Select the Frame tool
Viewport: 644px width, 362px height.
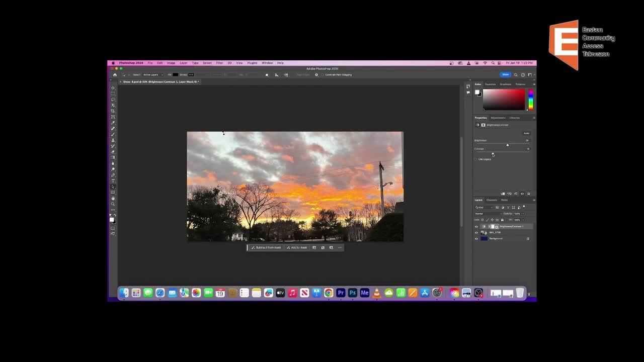[113, 117]
